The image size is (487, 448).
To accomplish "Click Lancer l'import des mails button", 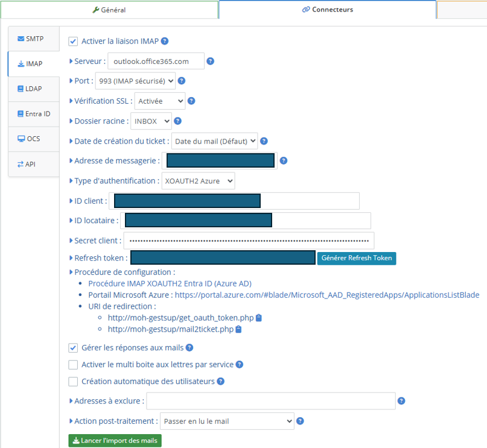I will 115,441.
